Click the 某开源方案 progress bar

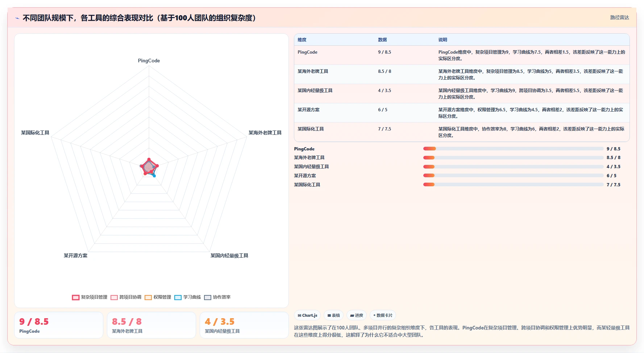pyautogui.click(x=513, y=175)
